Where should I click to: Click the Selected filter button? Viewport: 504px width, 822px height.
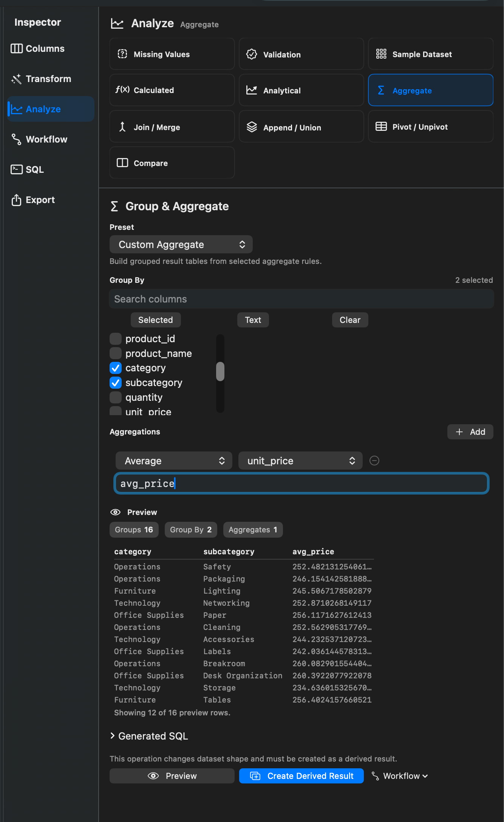pos(156,320)
